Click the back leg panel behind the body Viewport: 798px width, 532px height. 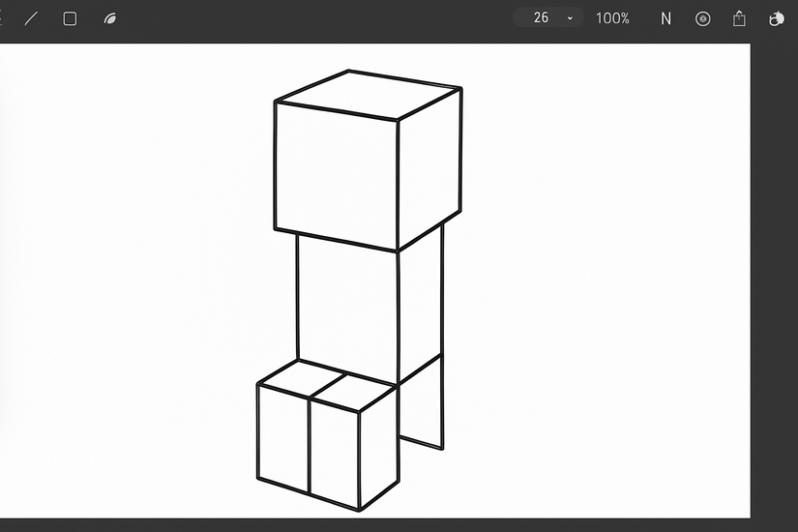tap(421, 410)
